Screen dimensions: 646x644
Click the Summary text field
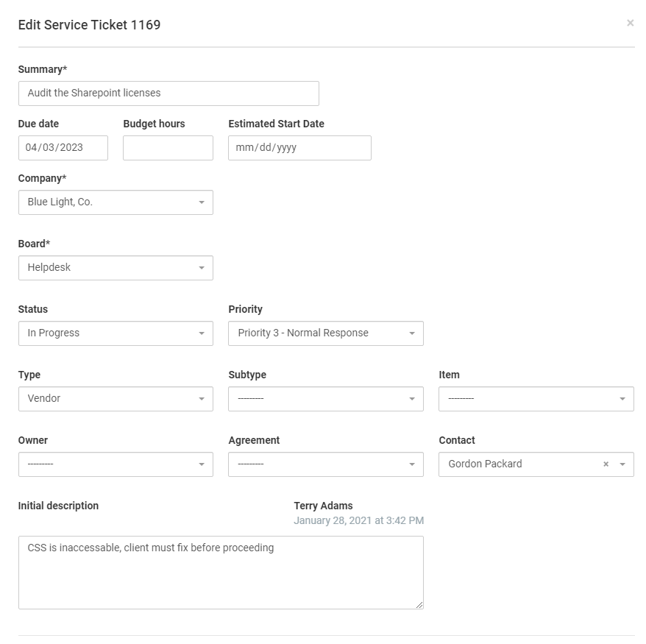(168, 93)
